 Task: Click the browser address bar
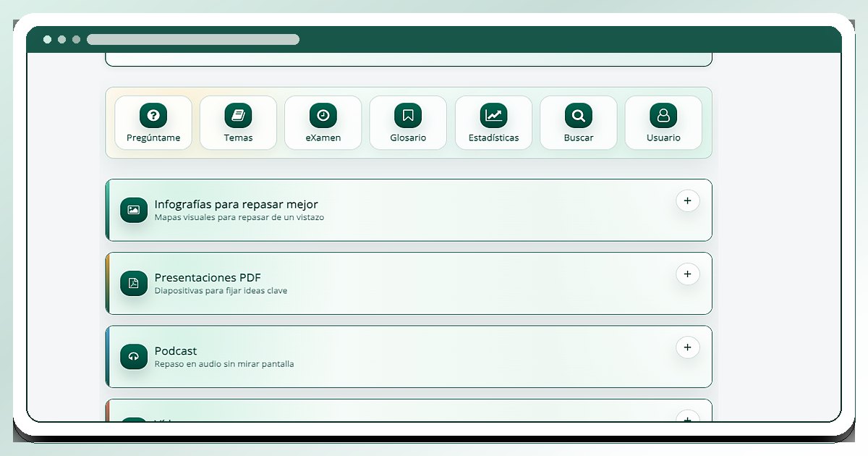pos(193,39)
